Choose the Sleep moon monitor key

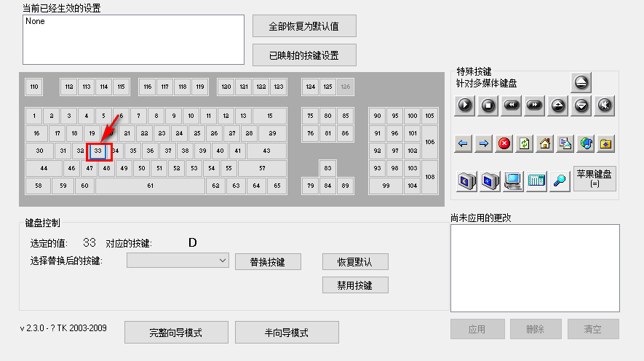(466, 180)
